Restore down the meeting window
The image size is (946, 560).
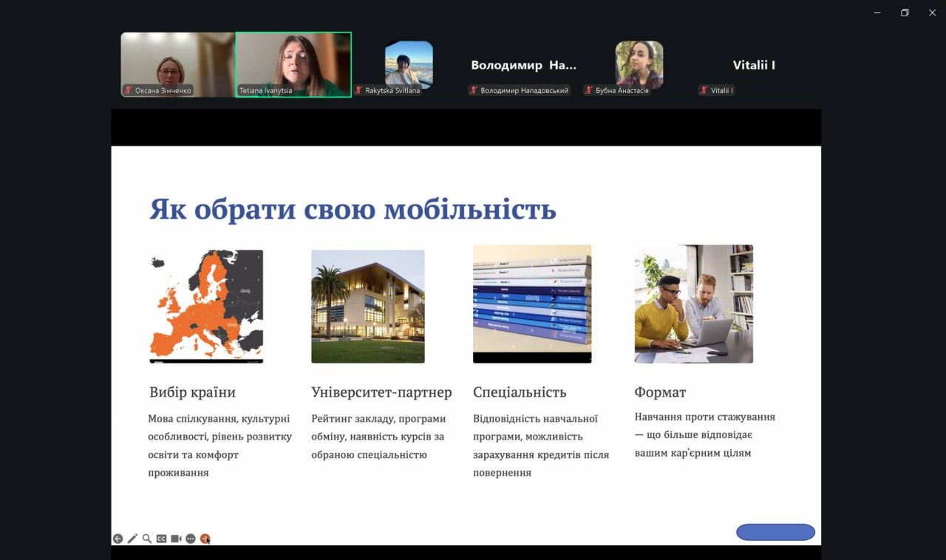point(905,13)
